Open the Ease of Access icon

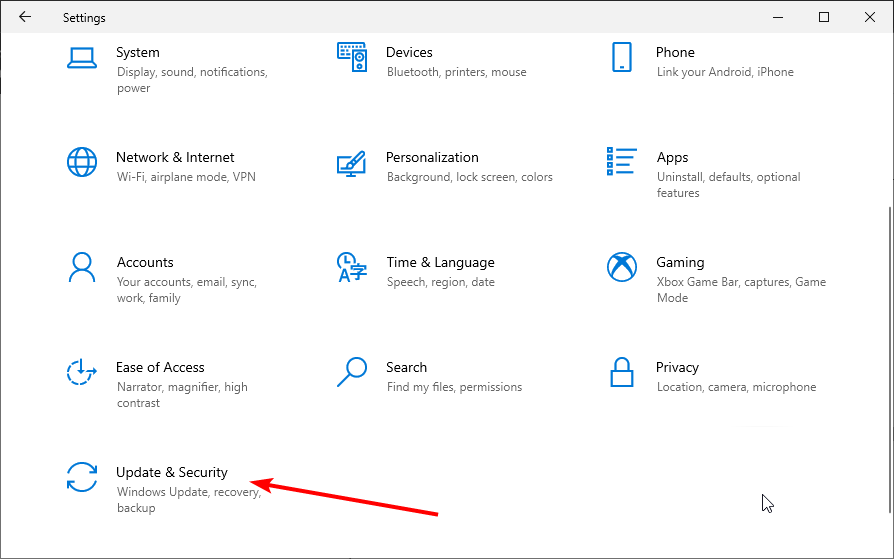[81, 372]
